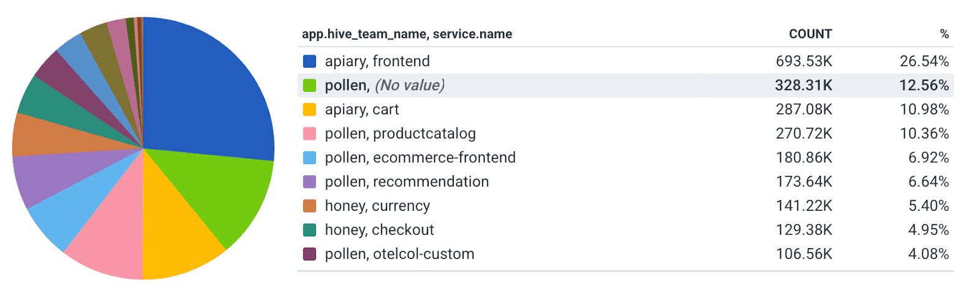Screen dimensions: 980x288
Task: Click the orange honey currency swatch
Action: pyautogui.click(x=309, y=206)
